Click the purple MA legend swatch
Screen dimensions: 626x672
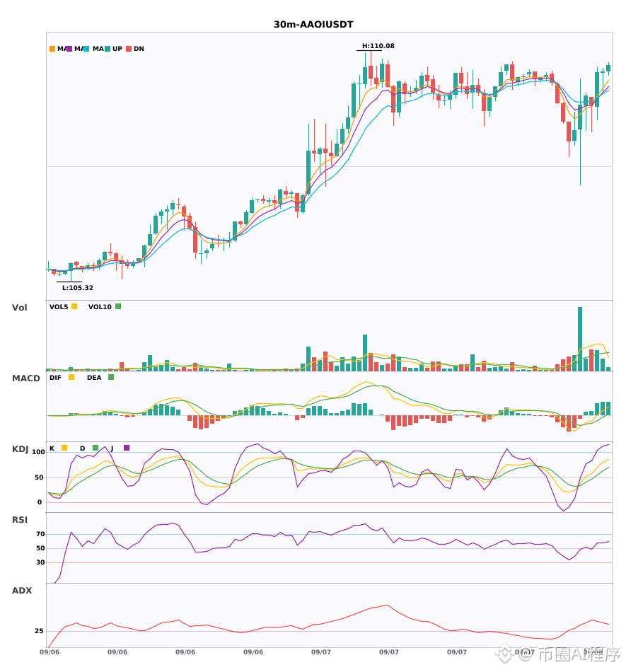69,49
